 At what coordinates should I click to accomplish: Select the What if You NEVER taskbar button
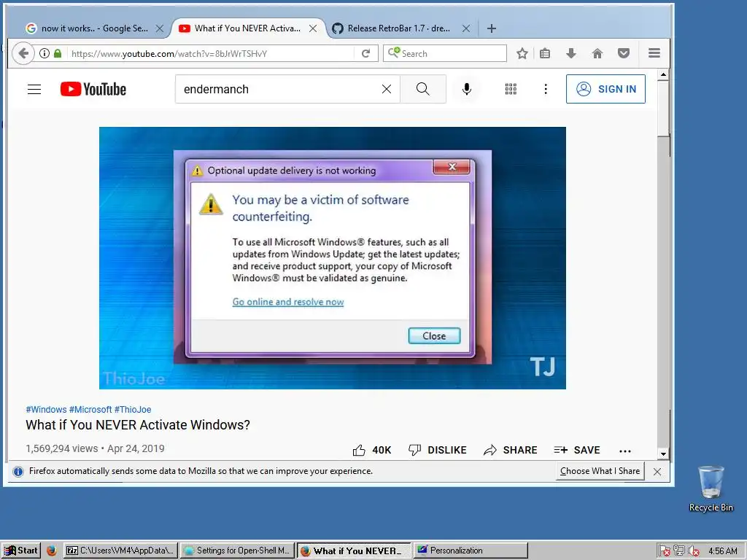tap(354, 551)
